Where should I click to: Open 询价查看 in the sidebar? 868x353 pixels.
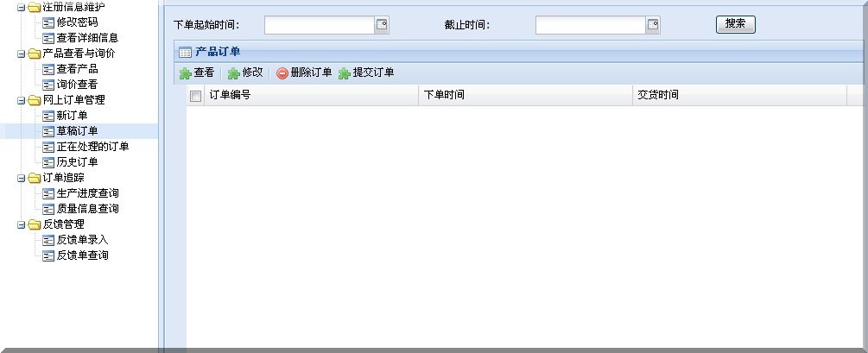[78, 85]
